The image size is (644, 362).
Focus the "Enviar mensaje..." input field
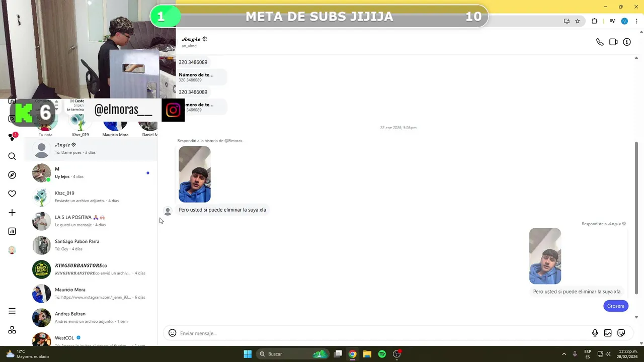384,333
